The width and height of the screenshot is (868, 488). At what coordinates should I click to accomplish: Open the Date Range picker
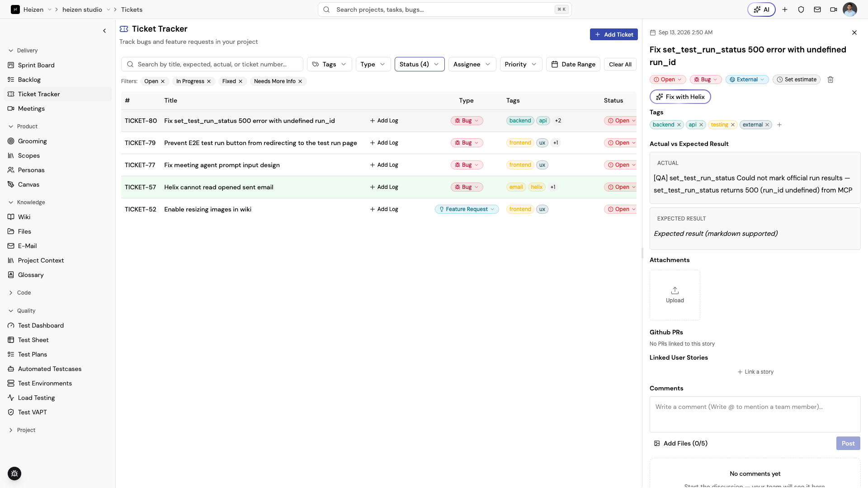point(573,64)
